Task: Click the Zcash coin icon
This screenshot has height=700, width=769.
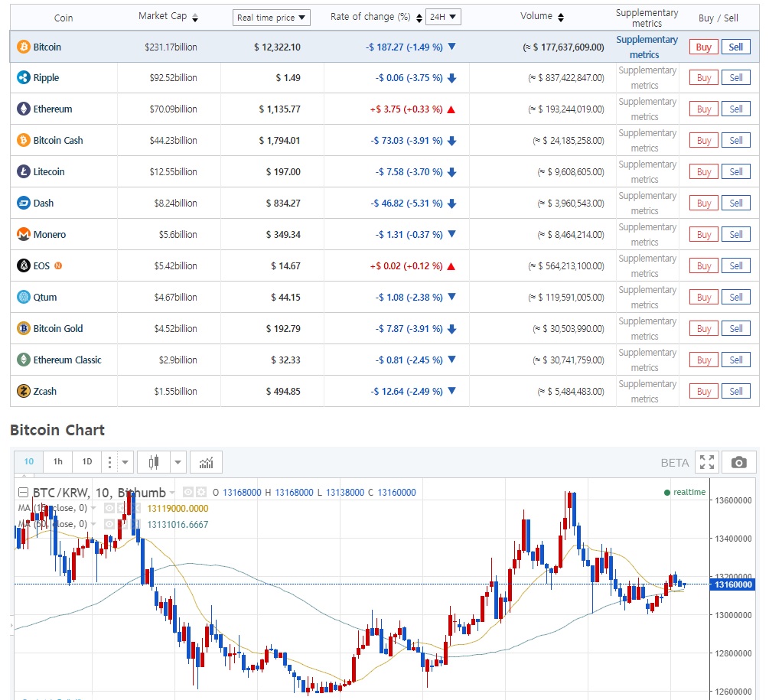Action: click(x=23, y=391)
